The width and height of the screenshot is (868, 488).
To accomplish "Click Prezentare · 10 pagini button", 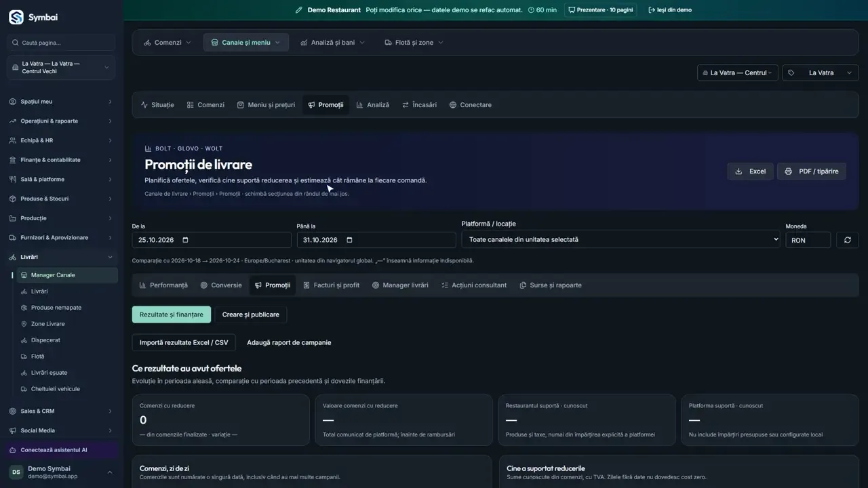I will 600,10.
